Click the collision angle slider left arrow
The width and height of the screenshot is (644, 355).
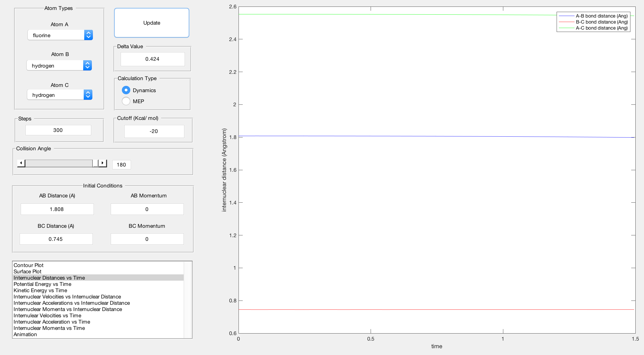pyautogui.click(x=21, y=163)
